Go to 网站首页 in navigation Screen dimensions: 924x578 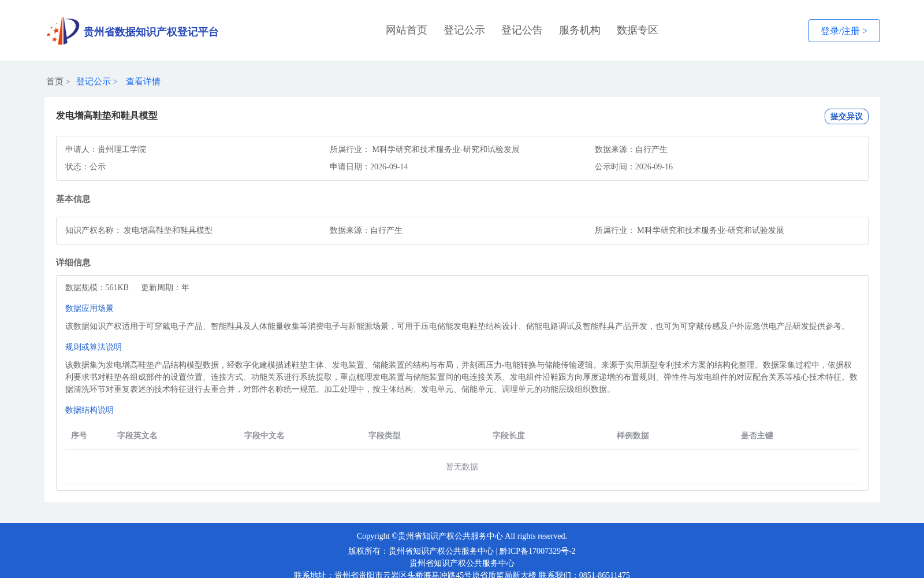click(x=407, y=30)
